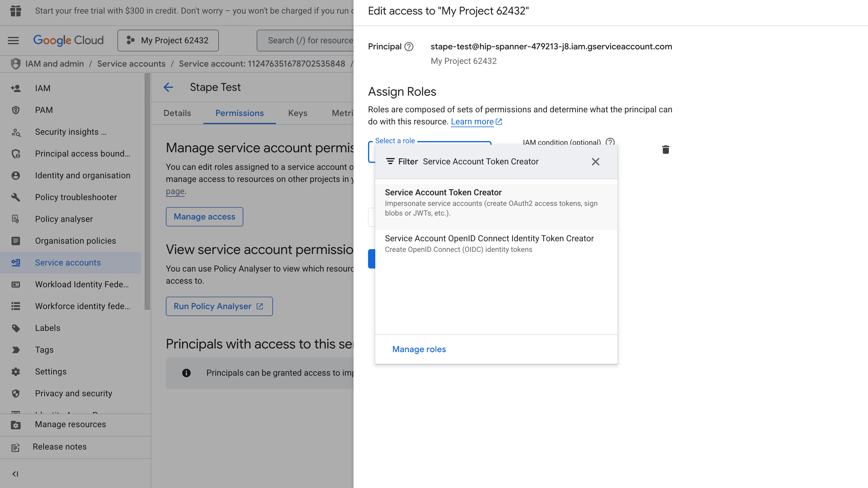
Task: Select Service accounts in the sidebar
Action: click(67, 262)
